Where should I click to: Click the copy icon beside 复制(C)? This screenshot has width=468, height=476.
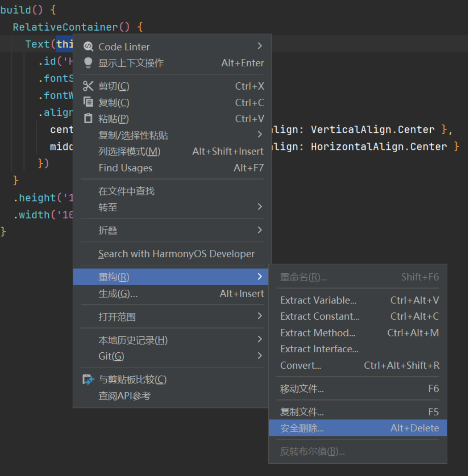click(x=88, y=102)
